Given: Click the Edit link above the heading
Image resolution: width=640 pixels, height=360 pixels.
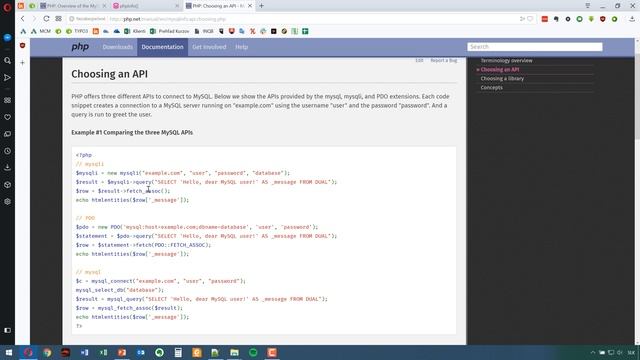Looking at the screenshot, I should pos(419,60).
